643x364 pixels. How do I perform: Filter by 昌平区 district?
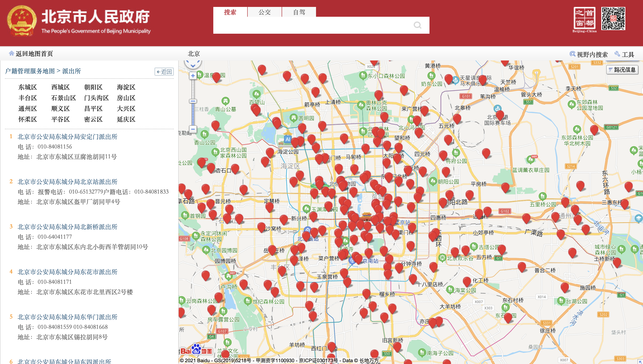pos(93,108)
